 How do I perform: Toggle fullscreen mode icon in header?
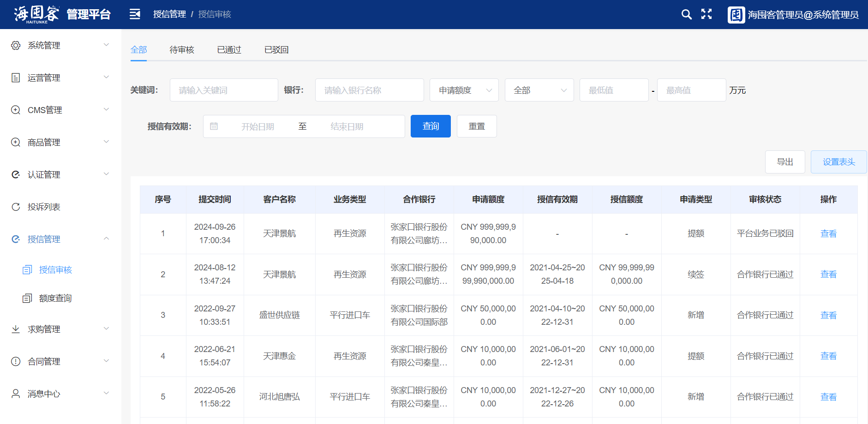pos(706,14)
